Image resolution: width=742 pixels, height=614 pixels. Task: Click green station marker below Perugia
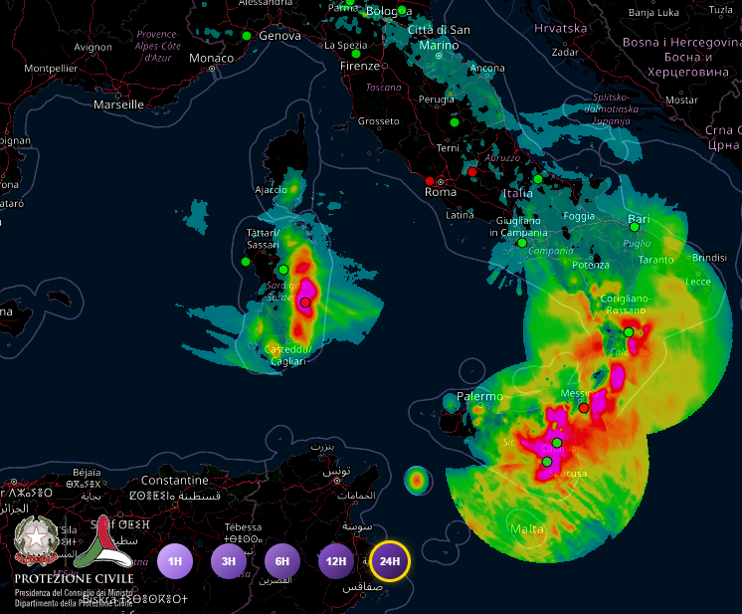point(454,122)
